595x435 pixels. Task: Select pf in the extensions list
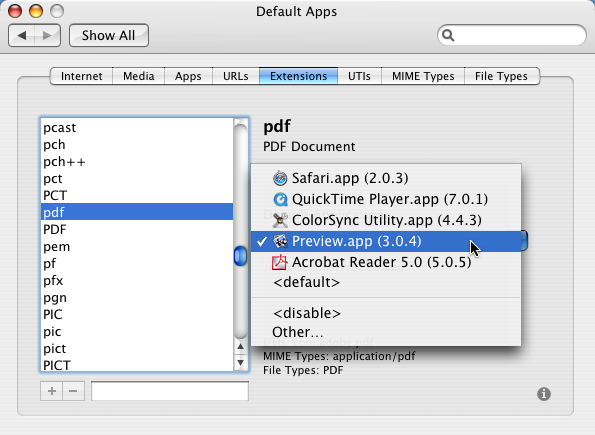coord(137,263)
